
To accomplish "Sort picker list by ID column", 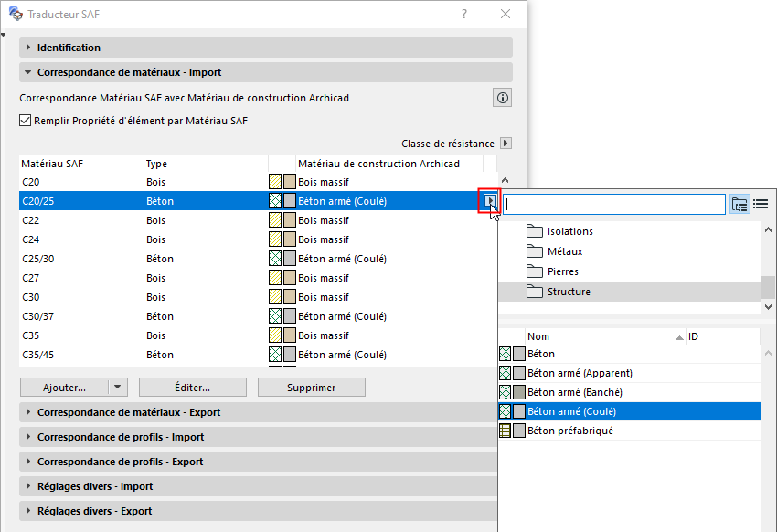I will (x=722, y=336).
